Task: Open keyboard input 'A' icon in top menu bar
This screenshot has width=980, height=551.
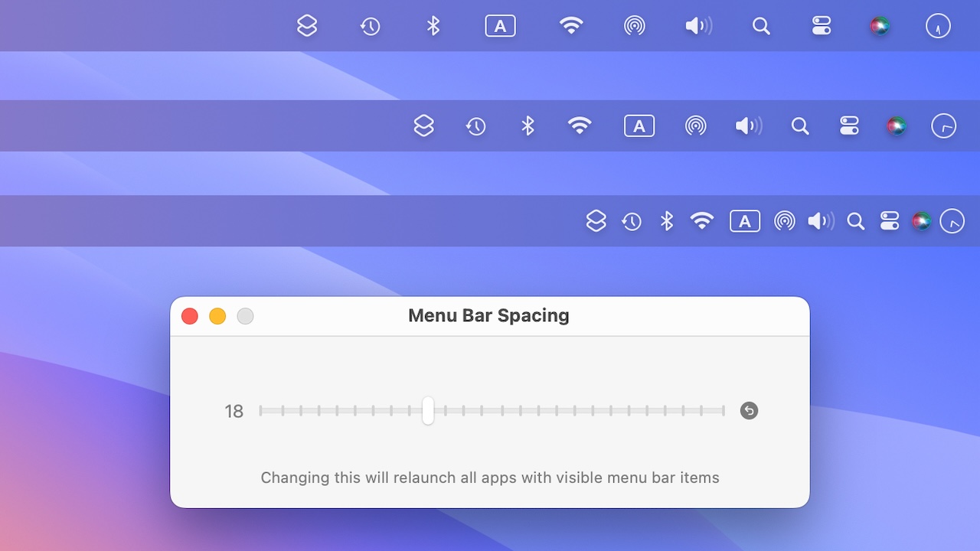Action: click(500, 26)
